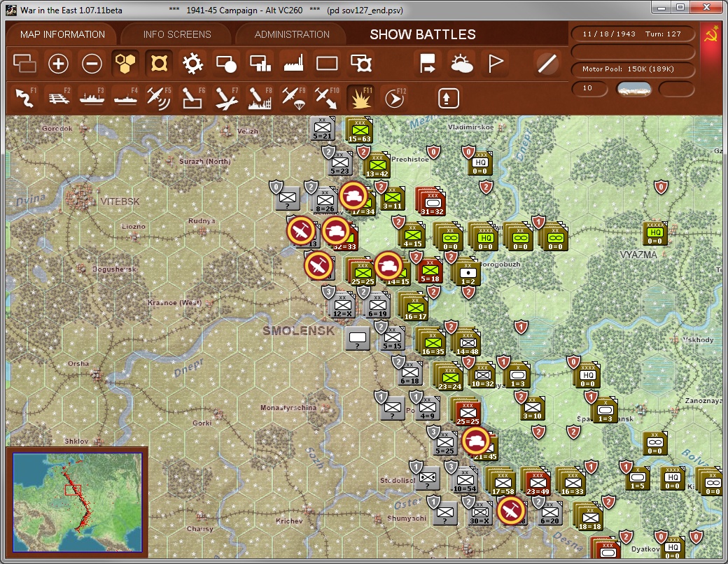Zoom in with the plus icon
728x564 pixels.
(x=59, y=64)
